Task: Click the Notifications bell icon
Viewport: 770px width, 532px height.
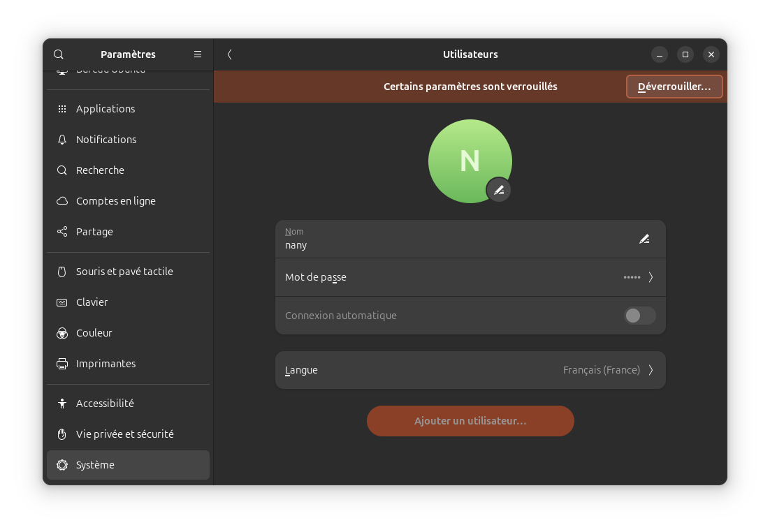Action: point(62,140)
